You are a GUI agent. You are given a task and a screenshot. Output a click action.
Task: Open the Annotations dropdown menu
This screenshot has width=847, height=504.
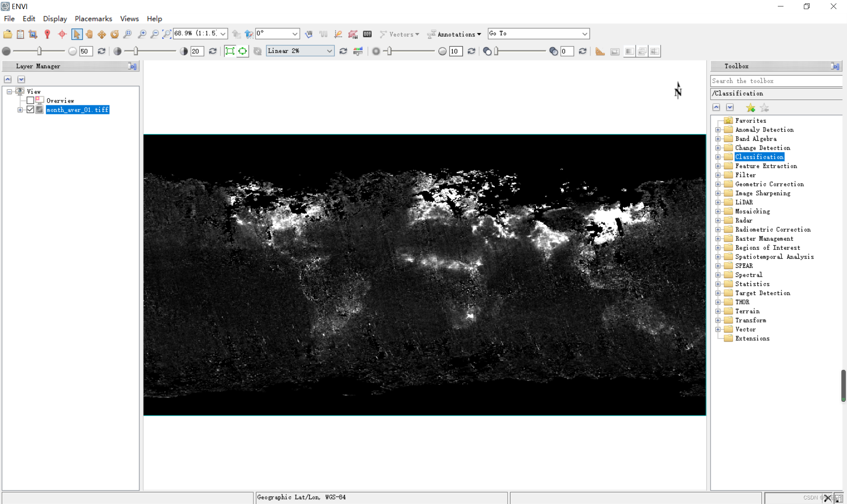tap(454, 34)
